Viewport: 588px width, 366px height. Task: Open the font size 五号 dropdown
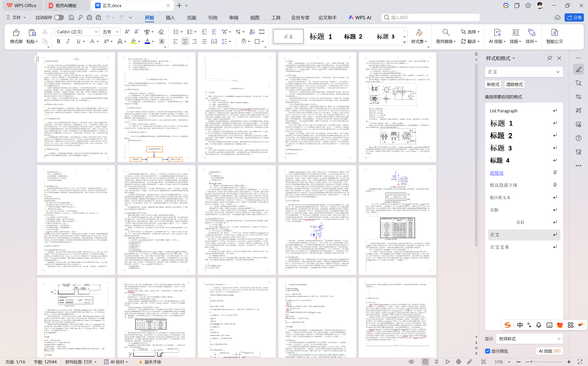tap(117, 32)
